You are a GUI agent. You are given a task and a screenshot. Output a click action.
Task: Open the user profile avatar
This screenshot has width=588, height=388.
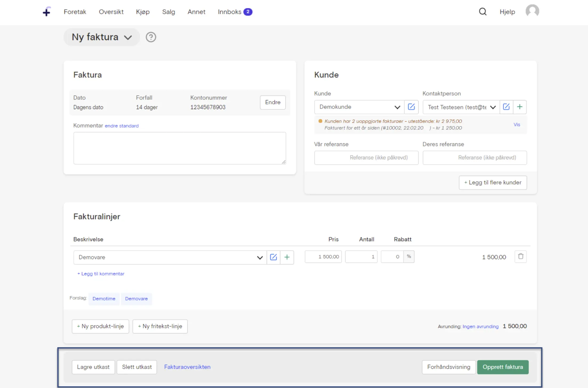tap(532, 11)
